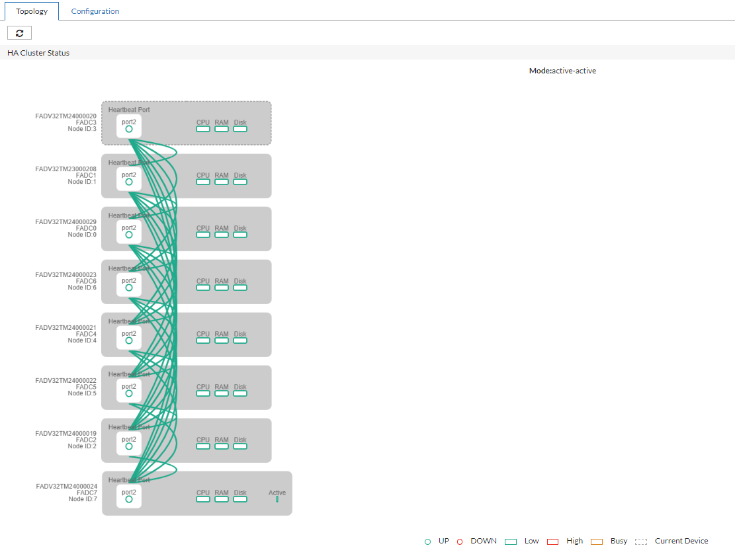
Task: Select port2 status circle on FADC4 node
Action: tap(129, 341)
